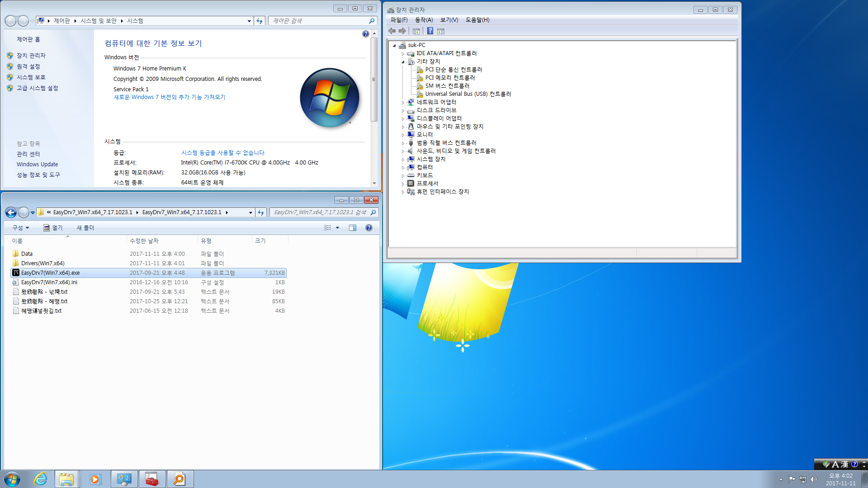Viewport: 868px width, 488px height.
Task: Click the Back arrow in Device Manager toolbar
Action: tap(392, 31)
